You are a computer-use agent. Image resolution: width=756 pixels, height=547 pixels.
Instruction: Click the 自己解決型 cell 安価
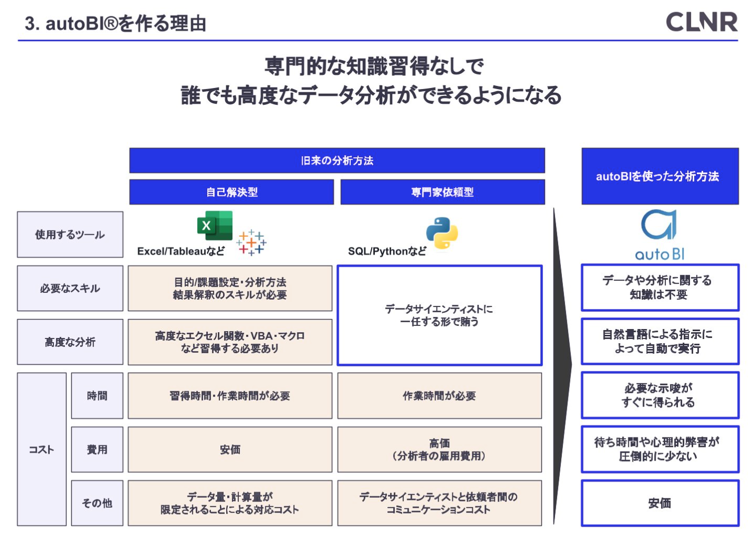coord(230,450)
